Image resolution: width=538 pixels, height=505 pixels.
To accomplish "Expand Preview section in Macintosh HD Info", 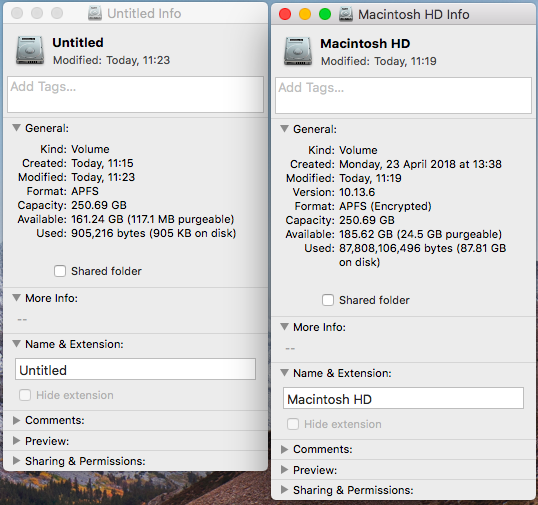I will pos(284,470).
